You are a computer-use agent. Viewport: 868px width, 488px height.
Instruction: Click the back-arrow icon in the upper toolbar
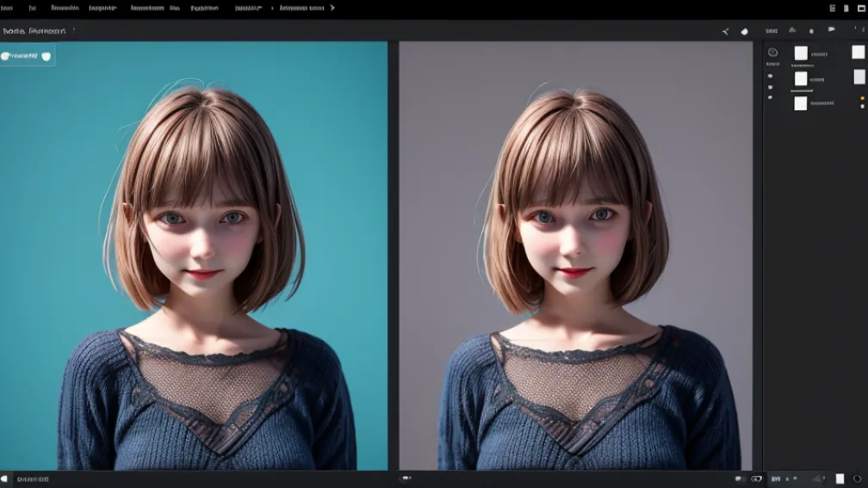[726, 32]
